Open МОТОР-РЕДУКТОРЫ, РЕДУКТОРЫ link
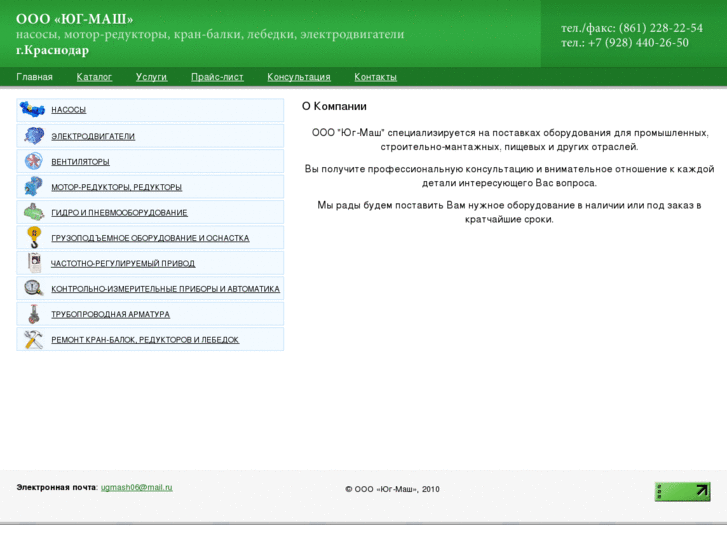 [116, 187]
